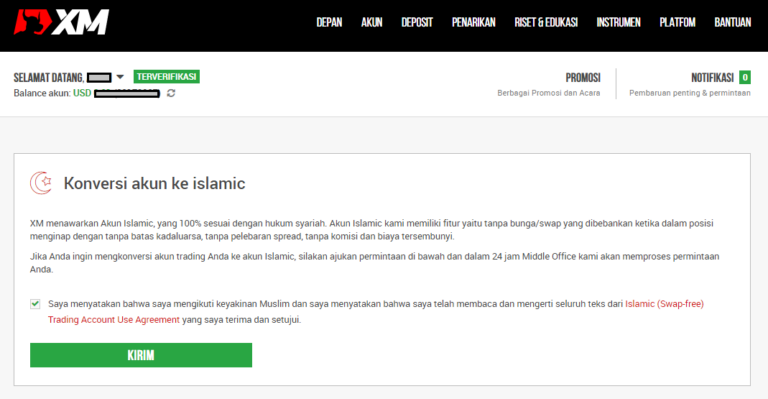Open the AKUN menu
The width and height of the screenshot is (768, 399).
(x=372, y=23)
